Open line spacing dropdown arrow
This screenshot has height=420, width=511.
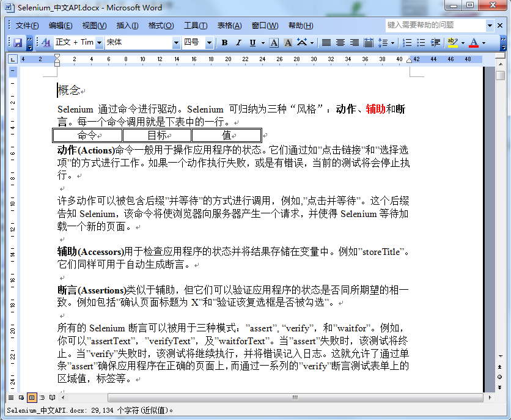point(392,43)
